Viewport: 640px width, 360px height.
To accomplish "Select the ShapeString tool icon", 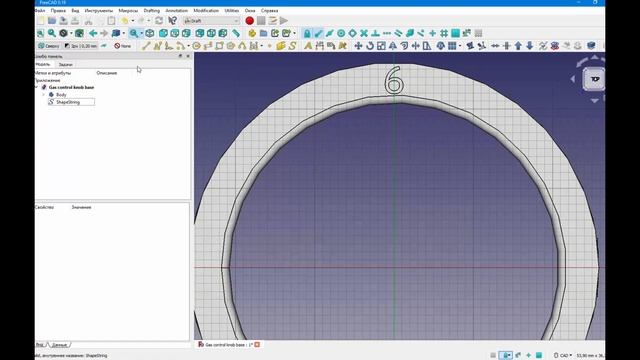I will click(x=293, y=46).
